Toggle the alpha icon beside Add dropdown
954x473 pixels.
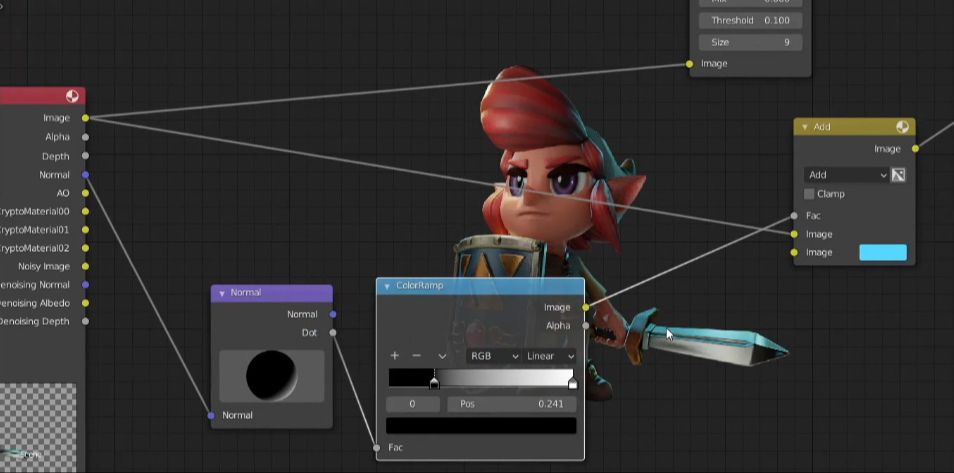click(899, 175)
